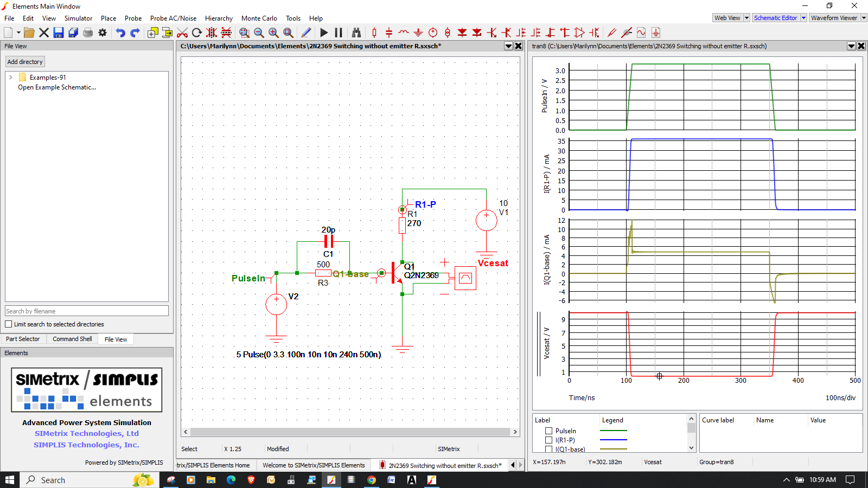Open the Windows taskbar Search box
The height and width of the screenshot is (488, 868).
[90, 480]
